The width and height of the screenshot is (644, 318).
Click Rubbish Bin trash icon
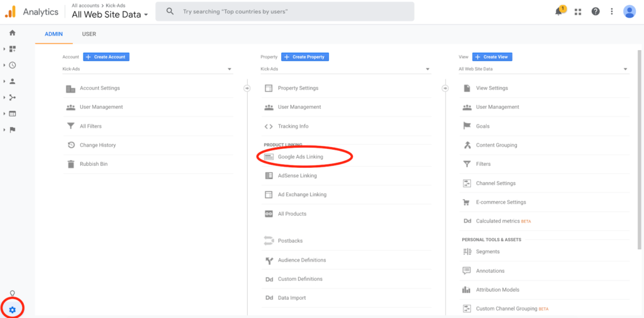tap(70, 164)
